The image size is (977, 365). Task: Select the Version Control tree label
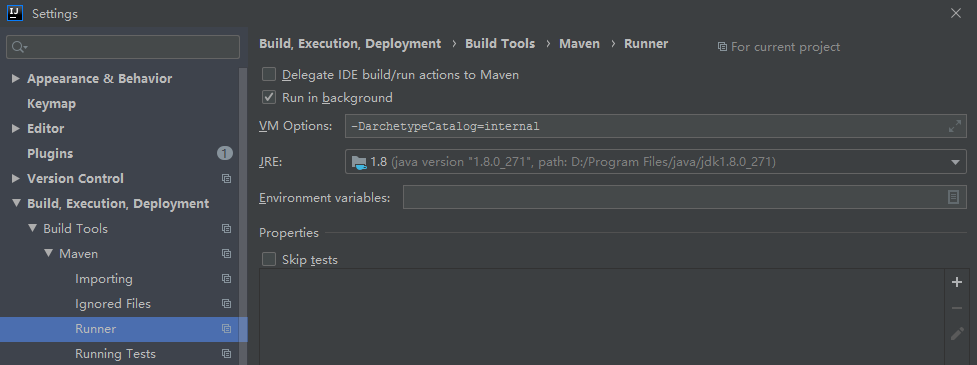click(x=75, y=178)
